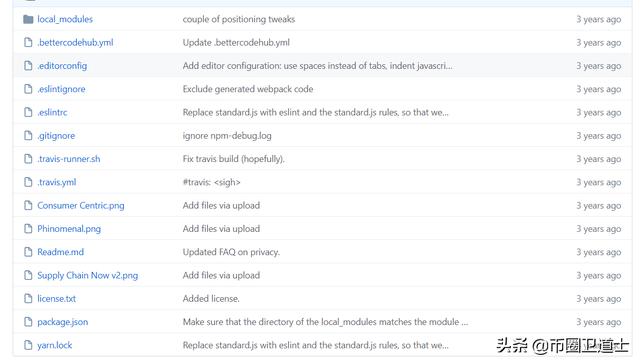Click the file icon beside .bettercodehub.yml
This screenshot has height=364, width=640.
click(x=28, y=42)
